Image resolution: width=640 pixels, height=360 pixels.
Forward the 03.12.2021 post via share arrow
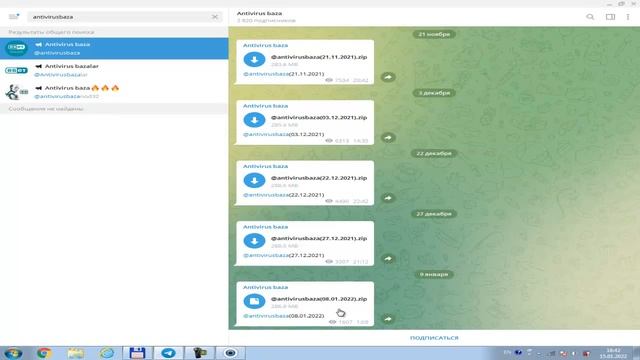point(388,138)
